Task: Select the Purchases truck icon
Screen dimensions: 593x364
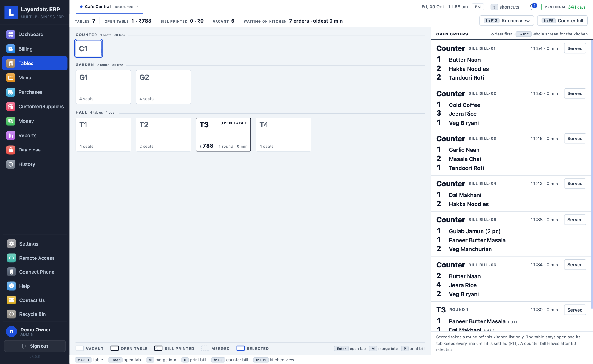Action: tap(11, 92)
